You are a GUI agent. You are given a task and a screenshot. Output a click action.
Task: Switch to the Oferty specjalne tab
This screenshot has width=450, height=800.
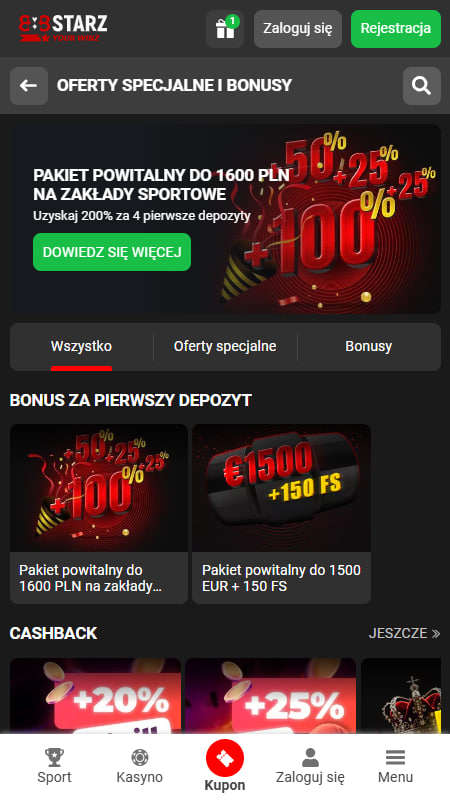(x=225, y=346)
